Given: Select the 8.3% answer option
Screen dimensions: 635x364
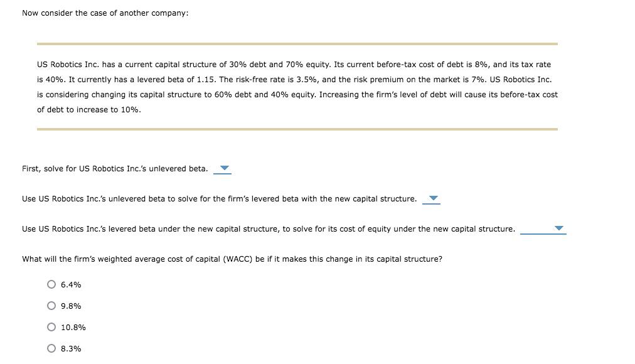Looking at the screenshot, I should [51, 348].
